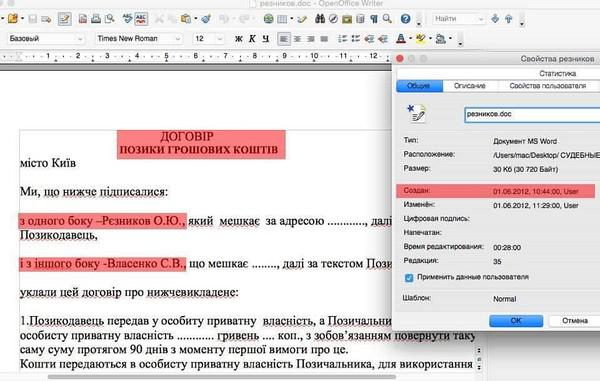Open Find & Replace binoculars icon

[x=320, y=18]
